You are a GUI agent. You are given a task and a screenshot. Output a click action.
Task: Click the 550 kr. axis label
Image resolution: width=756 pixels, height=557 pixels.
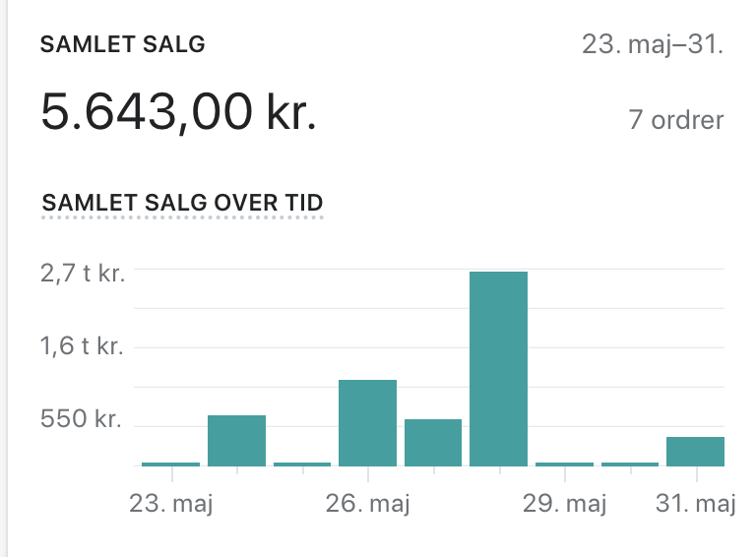pos(81,420)
